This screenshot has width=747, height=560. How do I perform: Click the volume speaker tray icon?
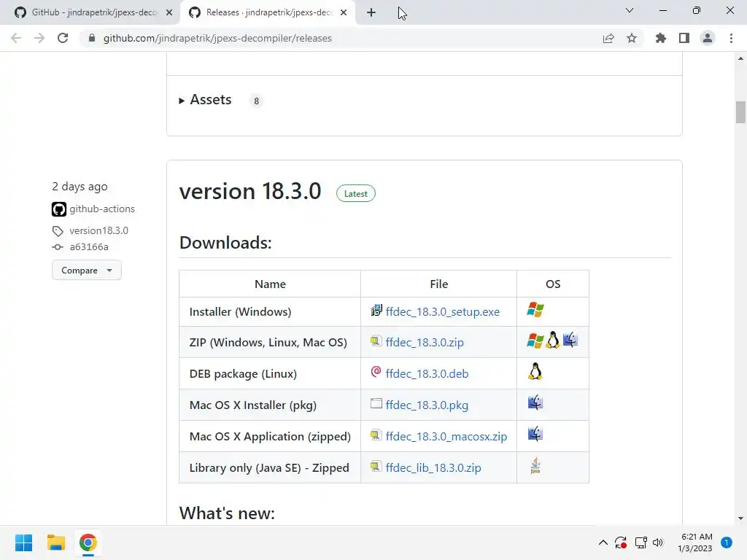pyautogui.click(x=658, y=542)
